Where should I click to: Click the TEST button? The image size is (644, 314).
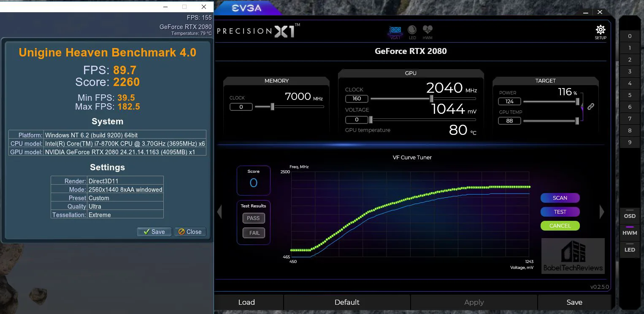560,212
